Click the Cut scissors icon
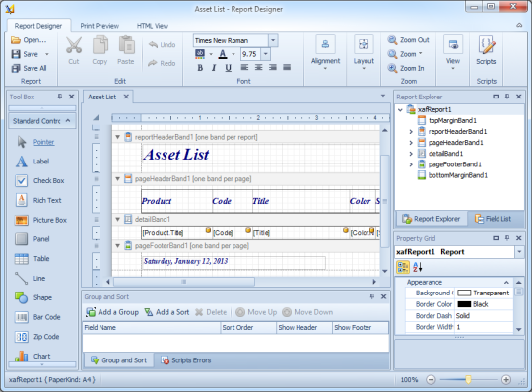Viewport: 532px width, 392px height. click(x=74, y=45)
